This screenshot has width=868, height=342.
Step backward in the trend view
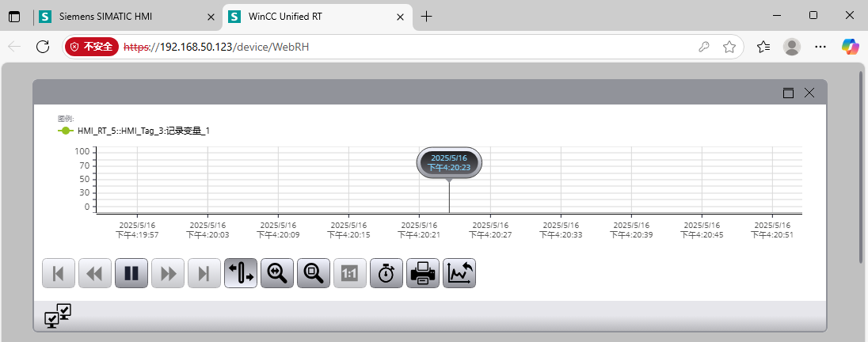[95, 273]
